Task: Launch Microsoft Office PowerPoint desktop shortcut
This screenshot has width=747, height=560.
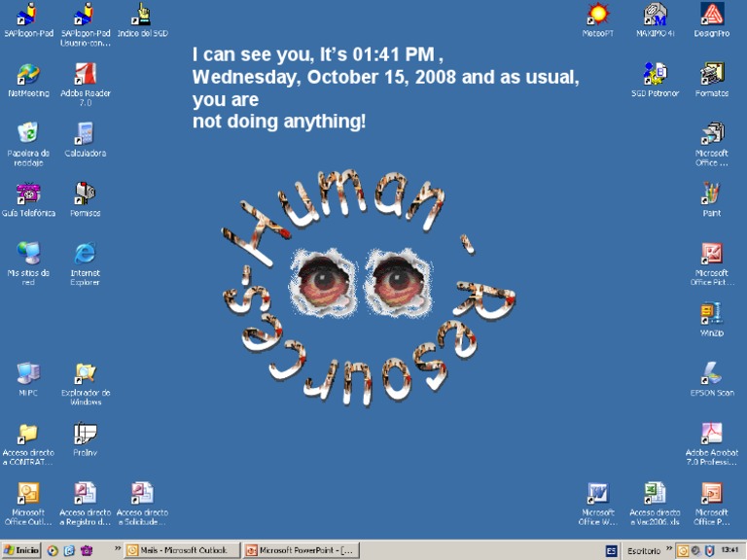Action: tap(712, 504)
